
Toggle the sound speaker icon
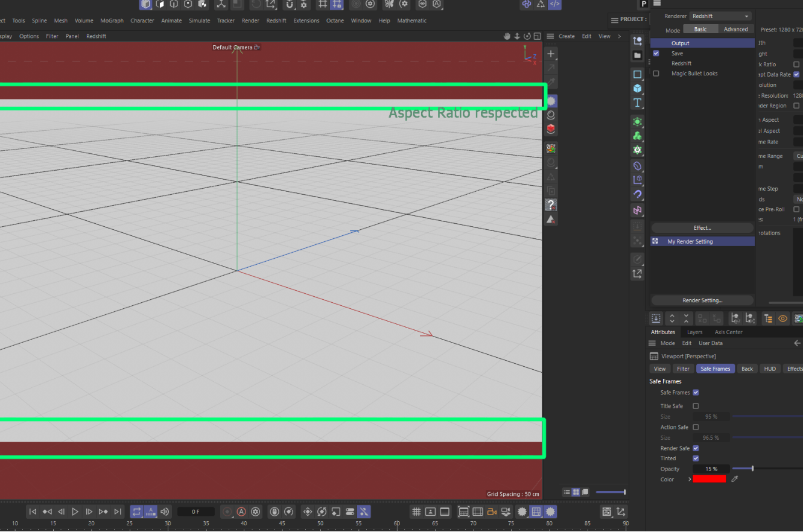coord(165,511)
